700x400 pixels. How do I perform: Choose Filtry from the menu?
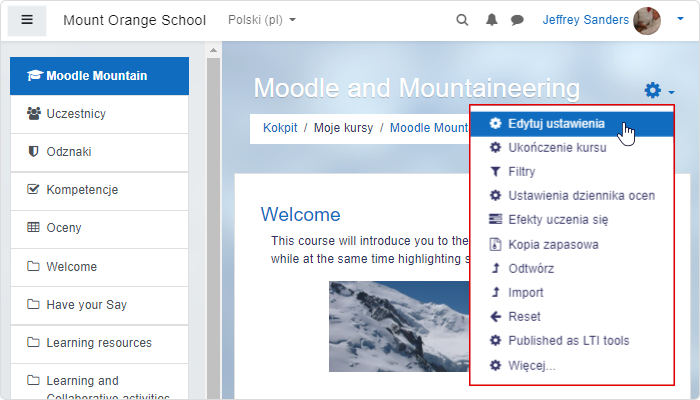pyautogui.click(x=572, y=172)
